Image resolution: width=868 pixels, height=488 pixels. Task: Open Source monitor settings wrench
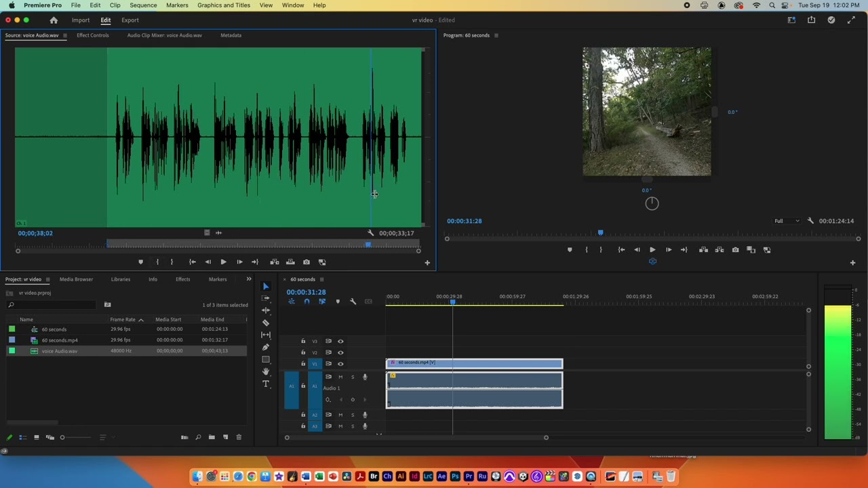pos(370,233)
